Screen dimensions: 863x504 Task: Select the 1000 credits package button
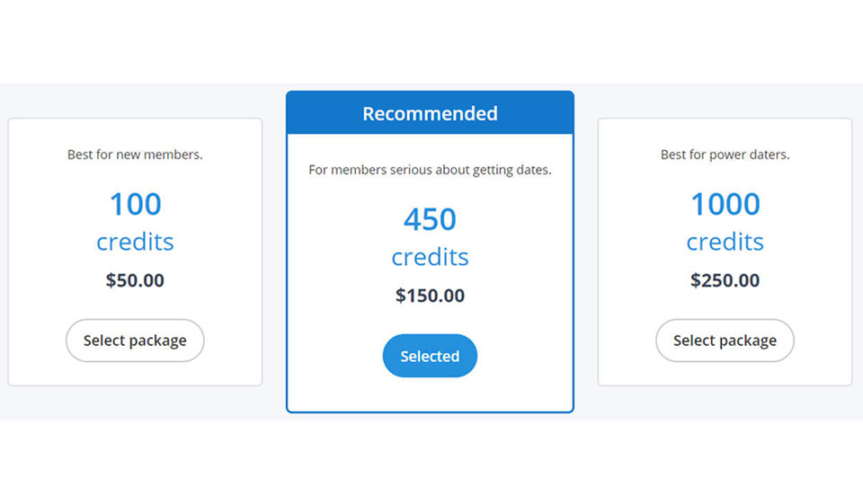725,340
